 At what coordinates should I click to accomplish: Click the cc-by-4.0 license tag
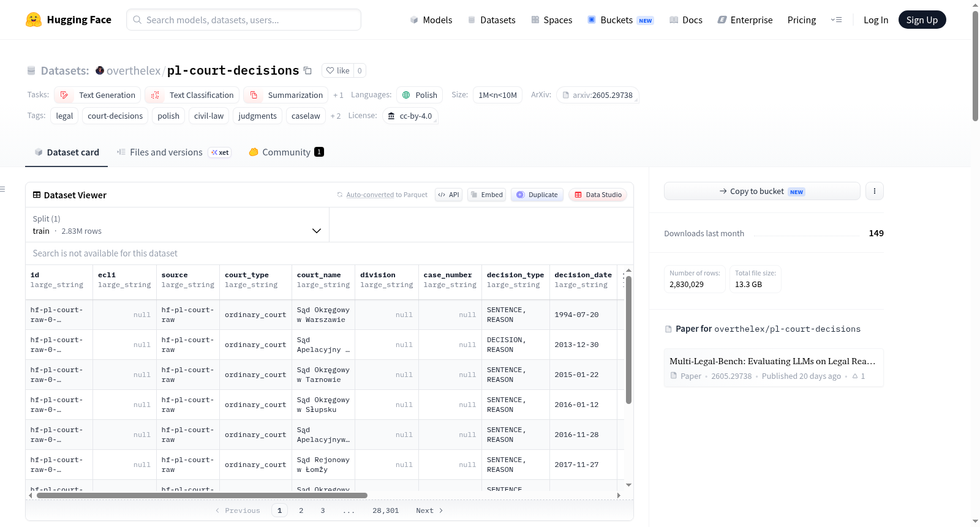pos(410,116)
